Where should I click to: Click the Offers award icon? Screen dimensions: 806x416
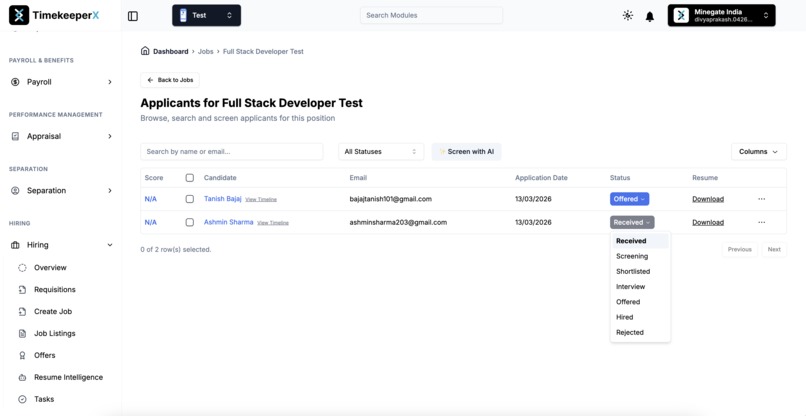click(x=22, y=355)
